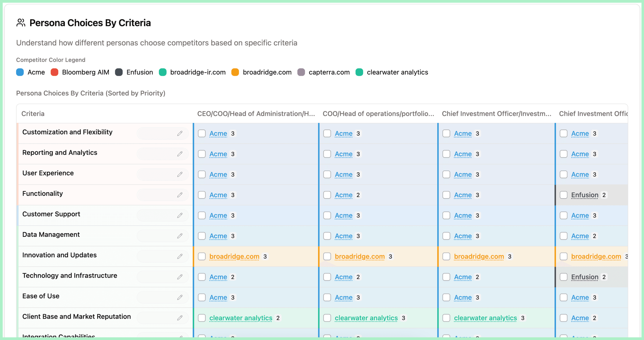Edit the Customer Support criterion

180,215
